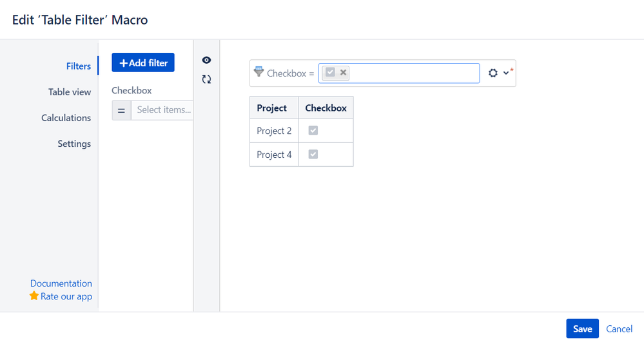Toggle the Project 4 checkbox
Screen dimensions: 644x342
[313, 155]
